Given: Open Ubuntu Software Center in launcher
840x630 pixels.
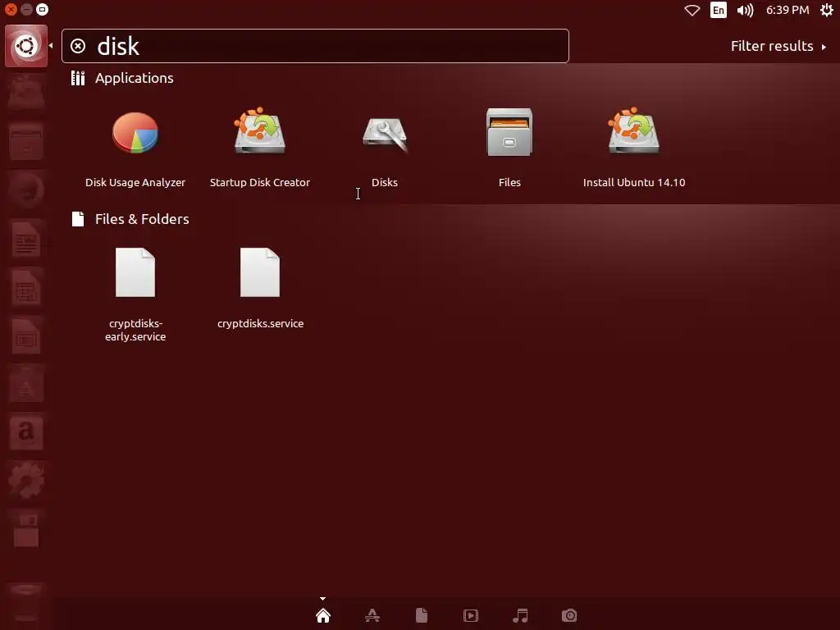Looking at the screenshot, I should (26, 384).
